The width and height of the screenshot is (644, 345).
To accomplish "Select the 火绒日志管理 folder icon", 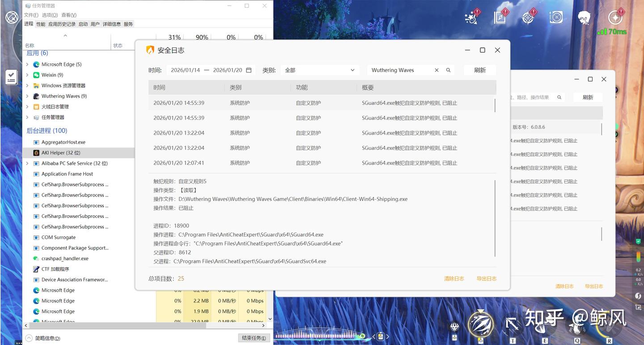I will 36,107.
